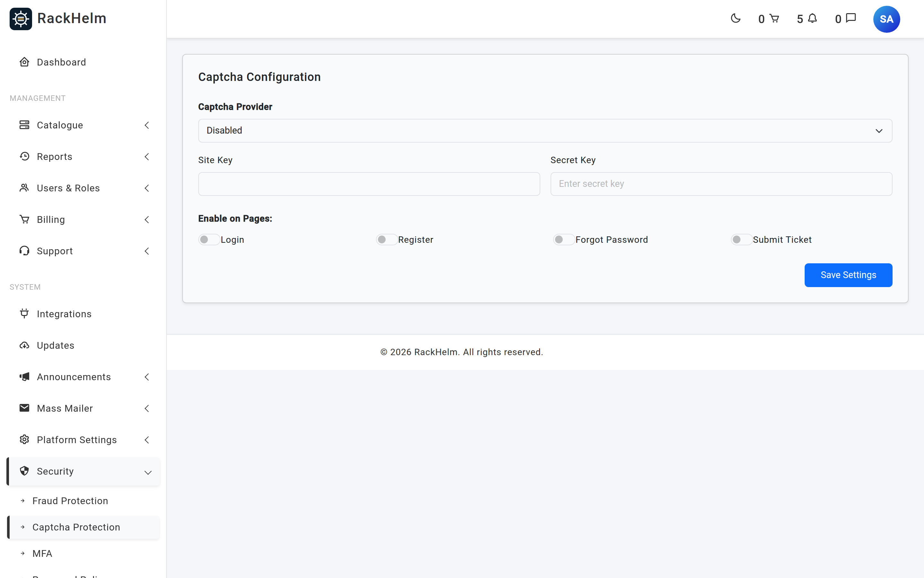Click the Integrations plug icon
The width and height of the screenshot is (924, 578).
(24, 313)
